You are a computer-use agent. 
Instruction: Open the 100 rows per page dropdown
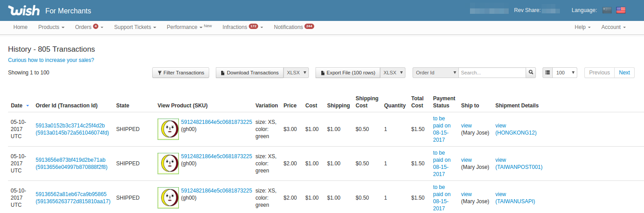[x=564, y=73]
